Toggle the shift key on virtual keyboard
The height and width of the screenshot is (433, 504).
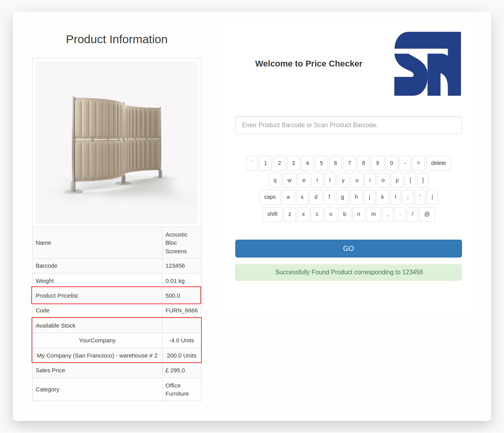(272, 214)
